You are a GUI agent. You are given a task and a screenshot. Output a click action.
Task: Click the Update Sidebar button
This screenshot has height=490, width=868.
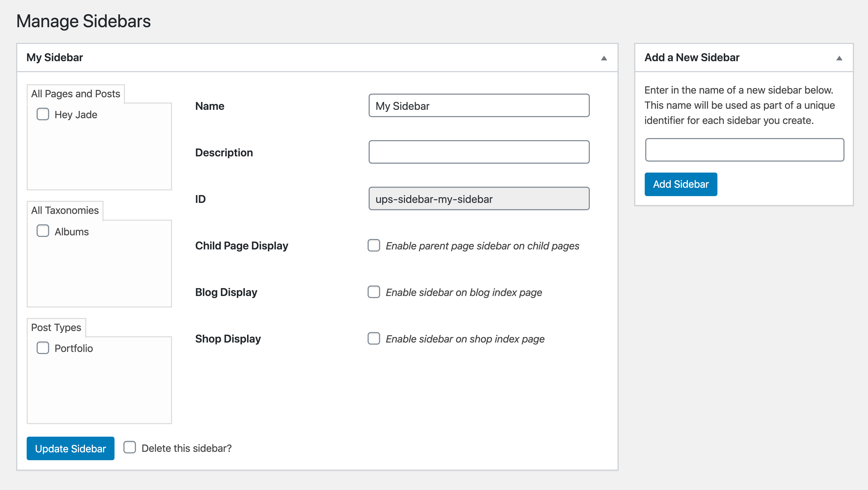pos(70,448)
